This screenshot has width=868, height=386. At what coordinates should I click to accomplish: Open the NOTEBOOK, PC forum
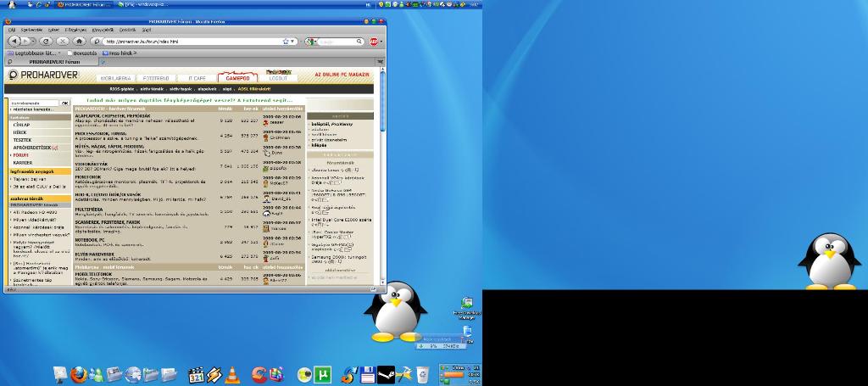[x=90, y=240]
